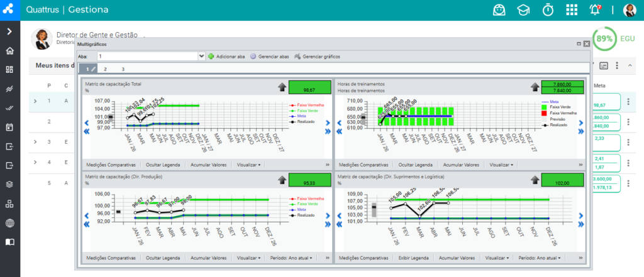Open the trend lines icon in the sidebar

point(10,89)
